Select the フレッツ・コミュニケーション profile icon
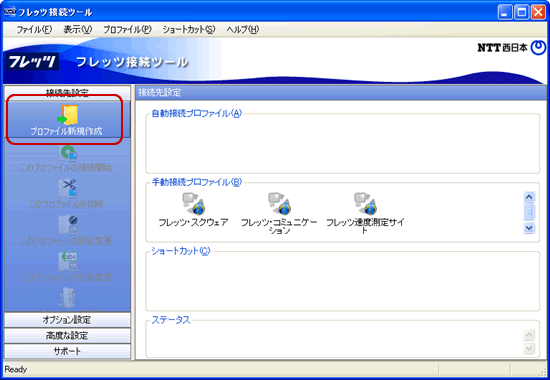 [279, 203]
